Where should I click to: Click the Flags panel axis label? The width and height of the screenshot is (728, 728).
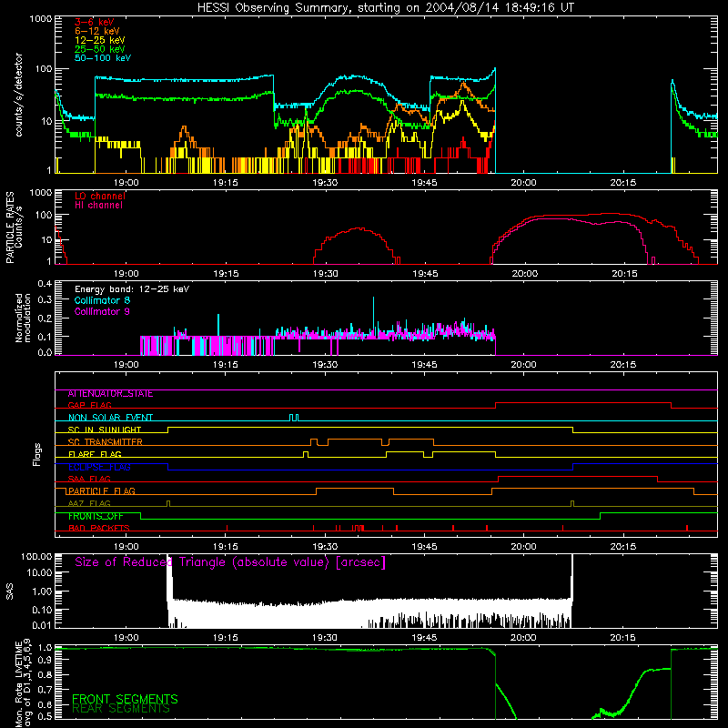(x=37, y=454)
